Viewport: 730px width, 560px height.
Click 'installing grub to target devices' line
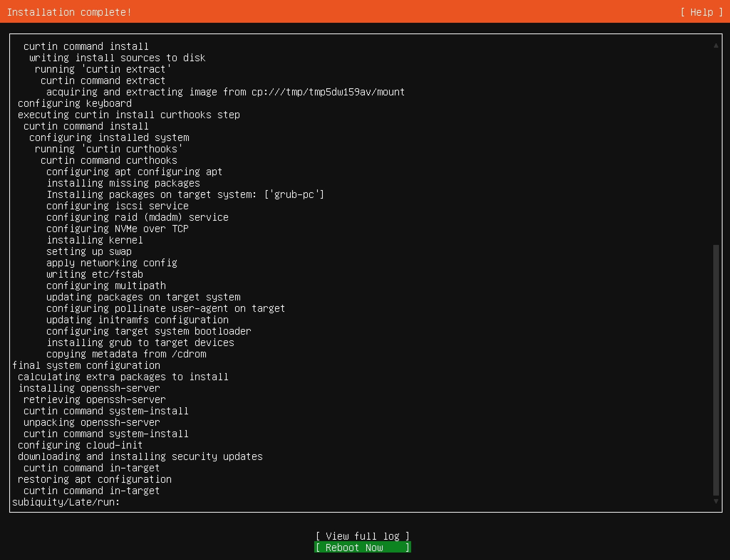pos(140,342)
